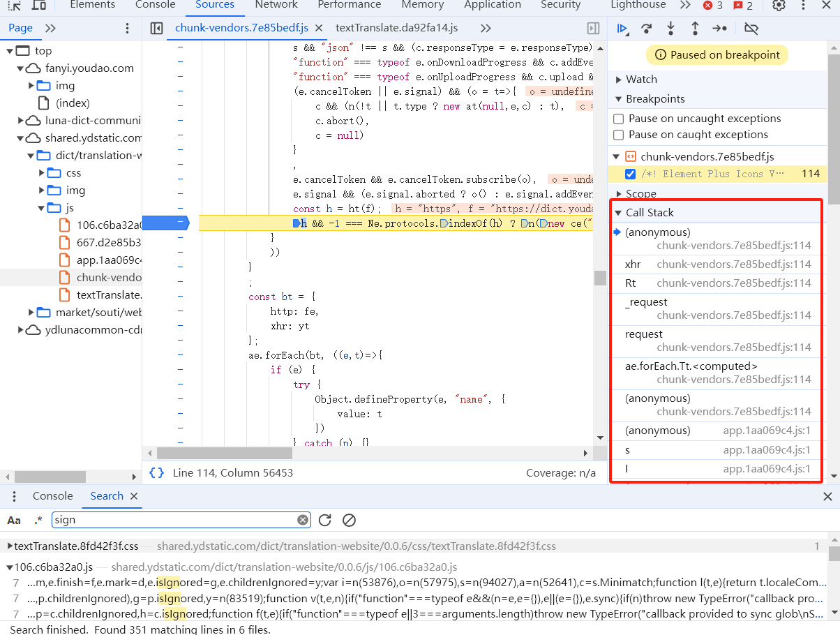The height and width of the screenshot is (635, 840).
Task: Expand the market/souti folder
Action: coord(31,313)
